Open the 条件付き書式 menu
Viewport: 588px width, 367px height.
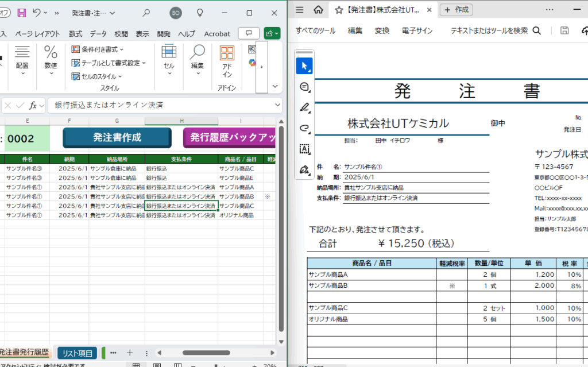(x=98, y=49)
